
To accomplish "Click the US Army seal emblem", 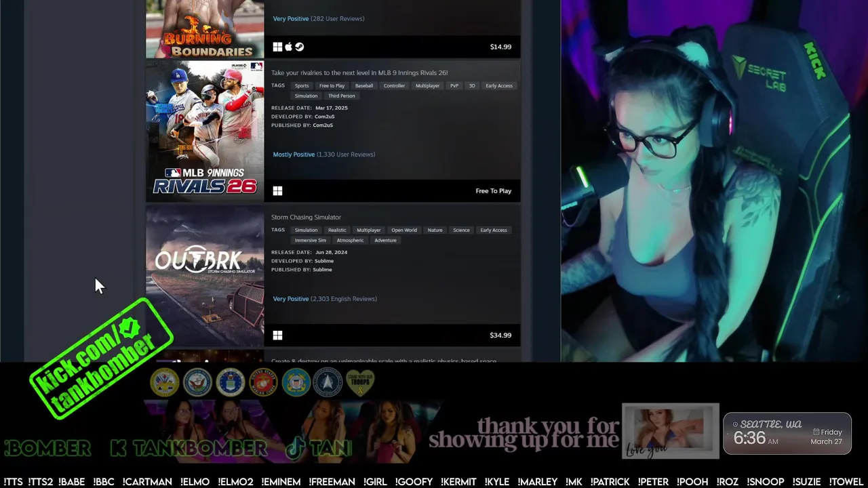I will click(x=164, y=382).
